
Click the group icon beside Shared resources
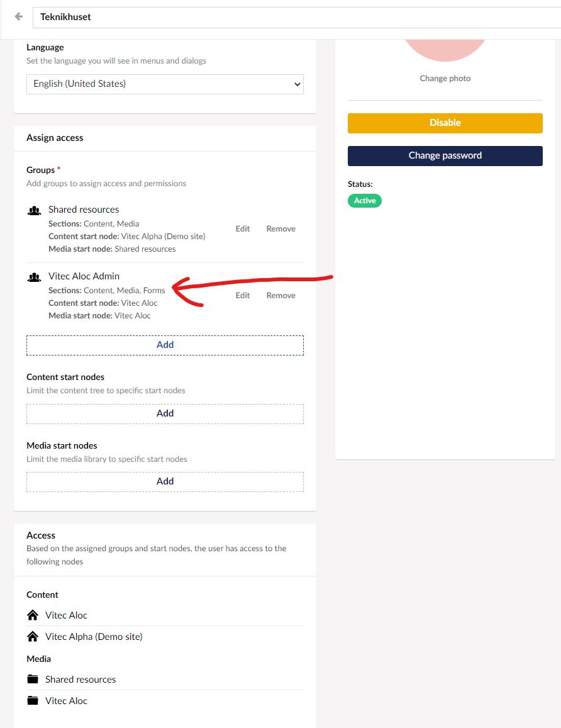point(34,210)
